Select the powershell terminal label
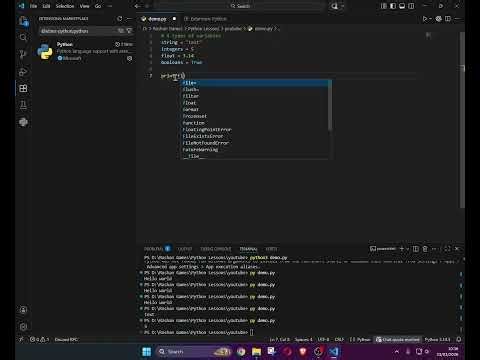The width and height of the screenshot is (480, 360). (x=383, y=249)
